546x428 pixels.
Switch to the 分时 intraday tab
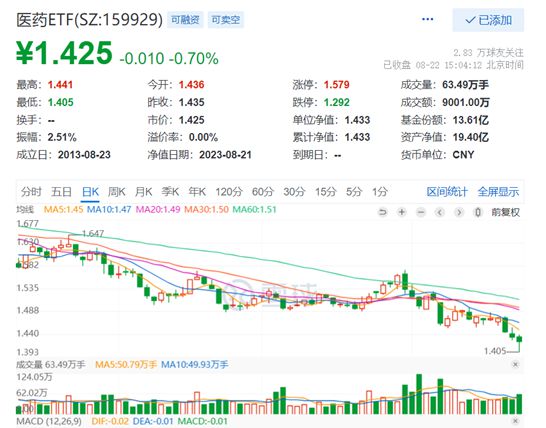[31, 192]
